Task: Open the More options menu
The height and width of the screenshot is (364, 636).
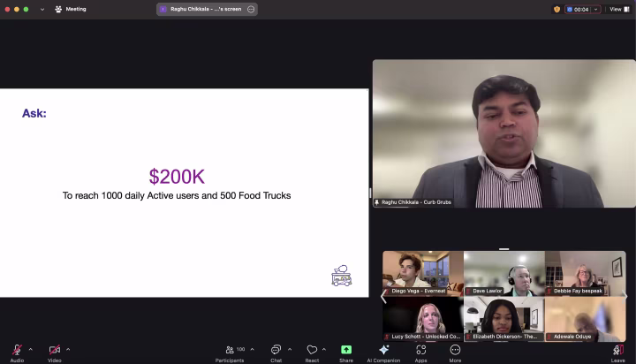Action: (455, 353)
